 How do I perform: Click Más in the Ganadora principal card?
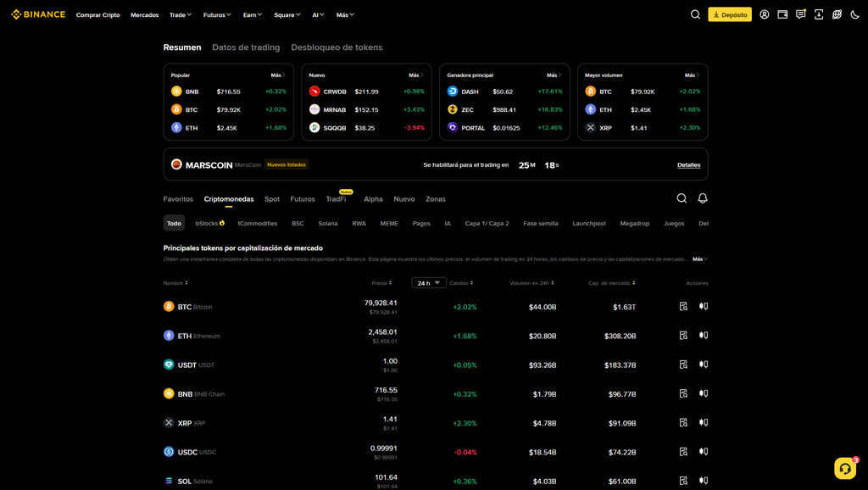tap(554, 75)
